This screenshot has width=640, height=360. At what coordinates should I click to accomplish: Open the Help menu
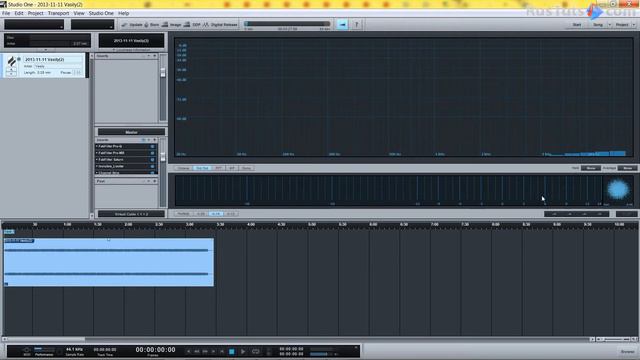[x=123, y=13]
